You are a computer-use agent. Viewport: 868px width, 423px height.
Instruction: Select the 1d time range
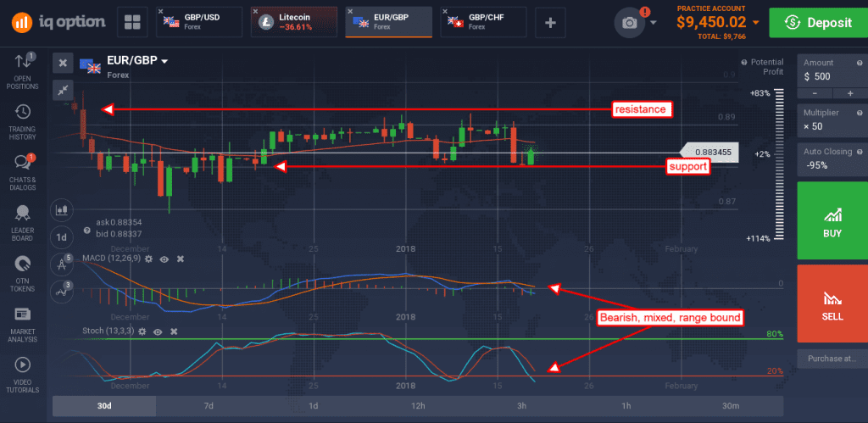[313, 406]
